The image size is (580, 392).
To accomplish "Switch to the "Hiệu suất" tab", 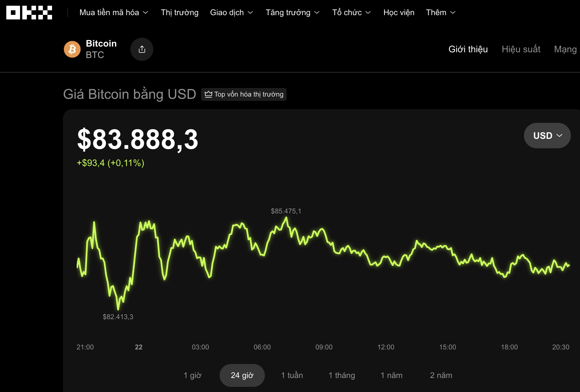I will click(x=521, y=49).
